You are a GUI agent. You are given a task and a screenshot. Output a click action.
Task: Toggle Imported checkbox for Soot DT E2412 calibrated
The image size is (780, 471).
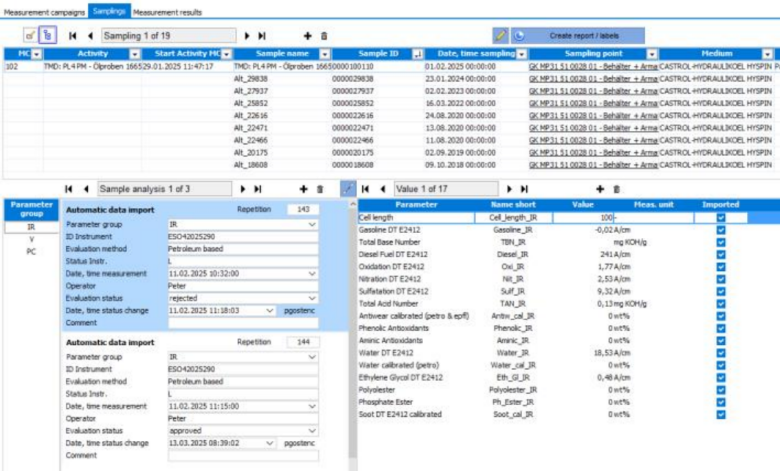(x=721, y=414)
